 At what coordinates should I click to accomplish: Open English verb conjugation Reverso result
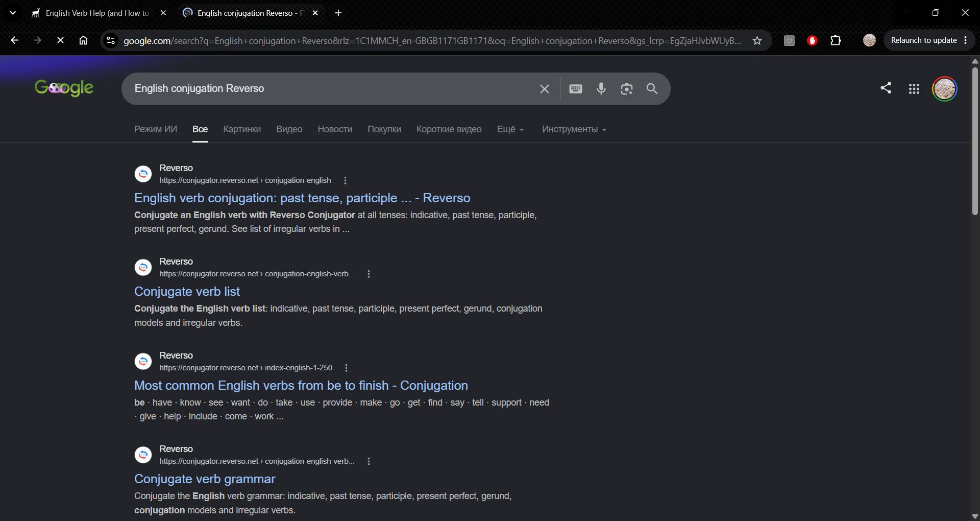(x=302, y=198)
